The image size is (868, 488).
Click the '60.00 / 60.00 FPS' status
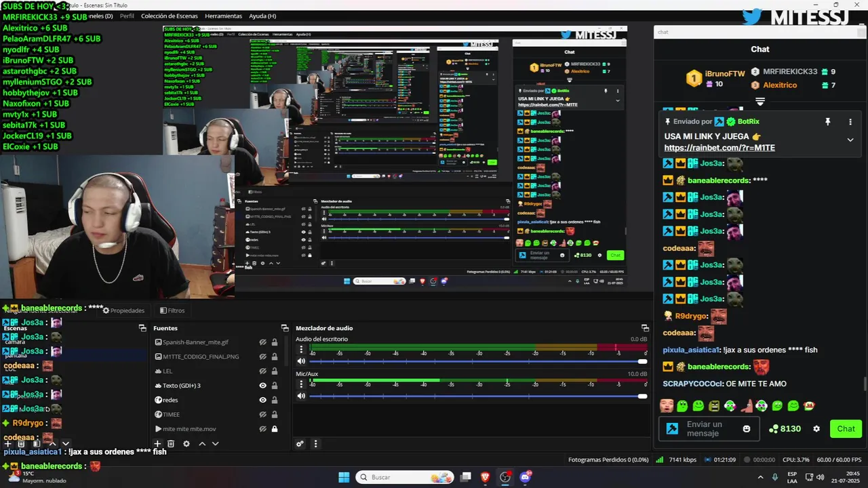tap(840, 460)
